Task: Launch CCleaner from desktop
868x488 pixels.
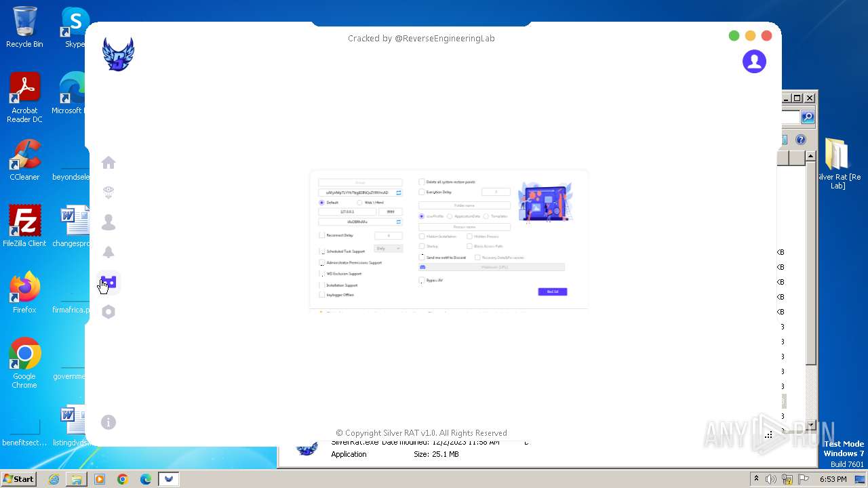Action: pos(24,160)
